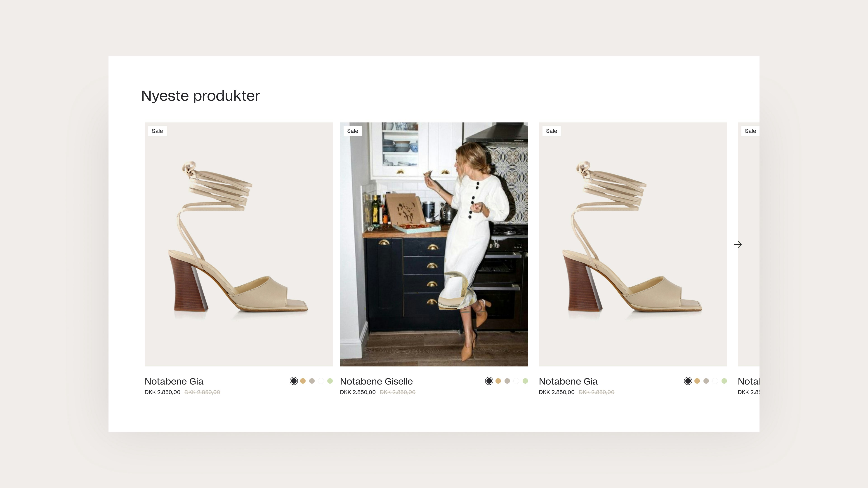Click the struck-through price under third card Gia
The width and height of the screenshot is (868, 488).
pos(597,392)
